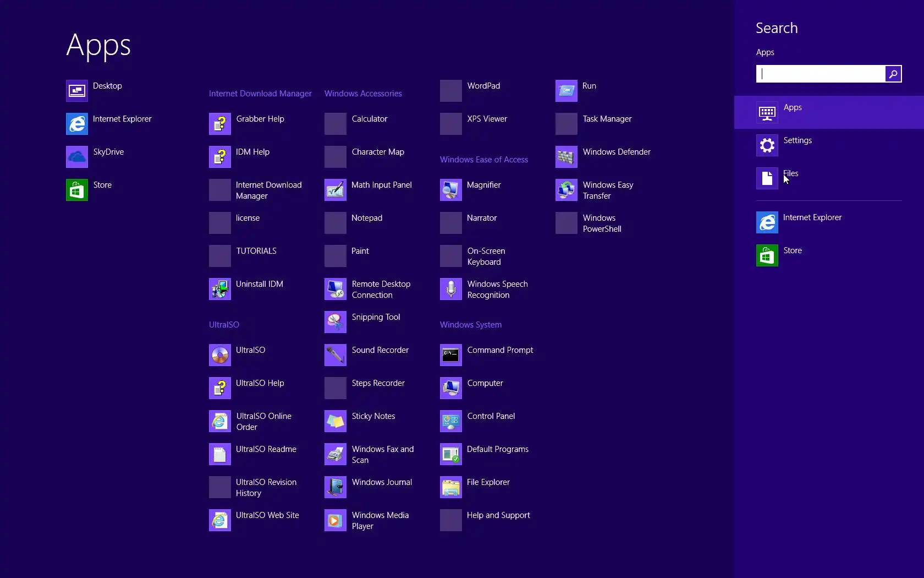Viewport: 924px width, 578px height.
Task: Open the SkyDrive cloud icon
Action: click(x=77, y=157)
